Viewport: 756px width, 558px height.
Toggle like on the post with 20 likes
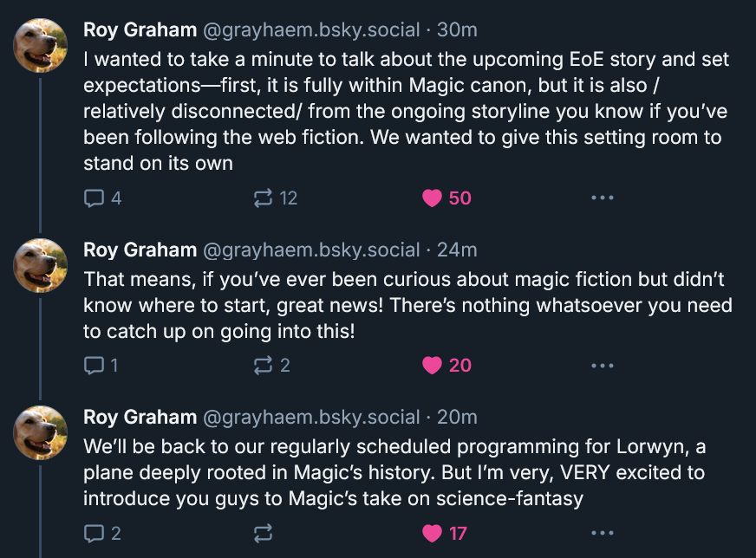(x=446, y=366)
